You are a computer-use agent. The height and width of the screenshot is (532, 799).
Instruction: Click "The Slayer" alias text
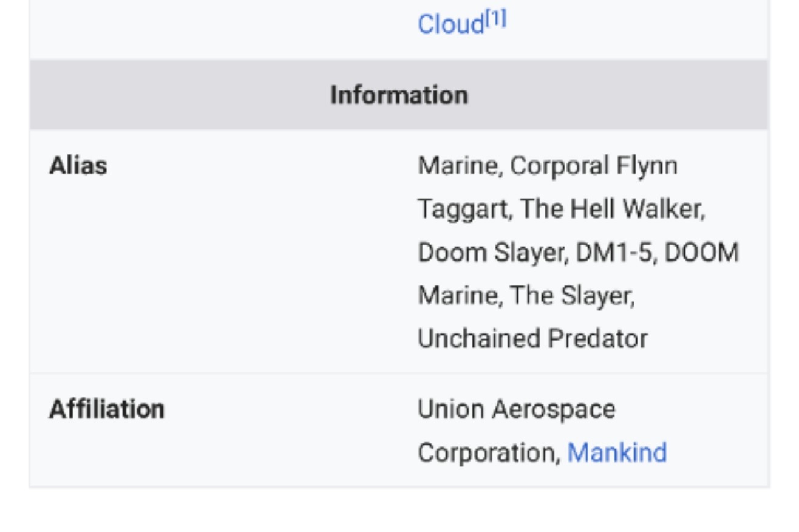571,296
